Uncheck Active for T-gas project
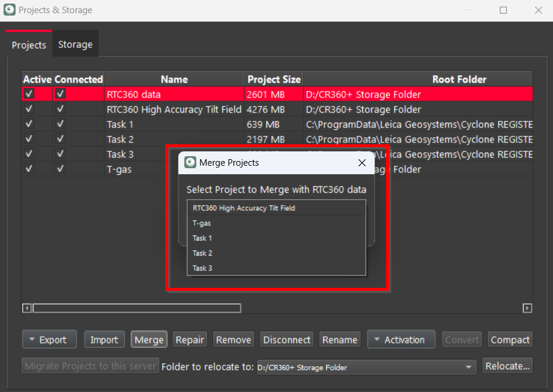553x392 pixels. (29, 169)
